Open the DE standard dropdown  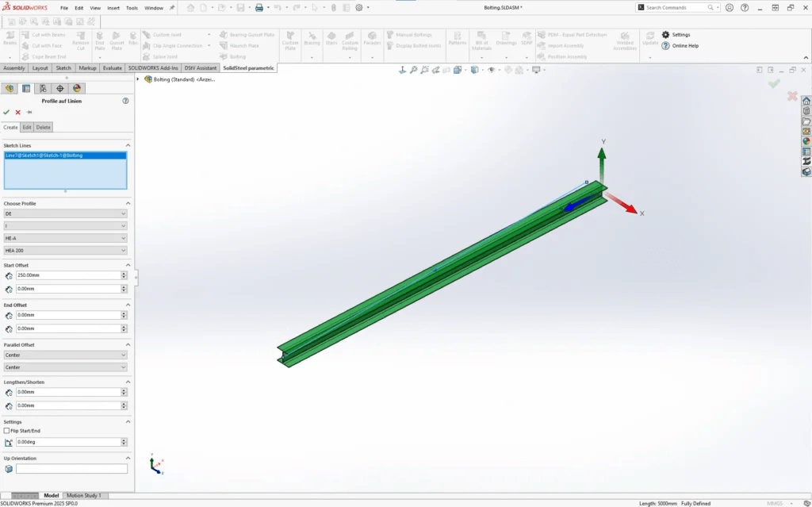(65, 213)
